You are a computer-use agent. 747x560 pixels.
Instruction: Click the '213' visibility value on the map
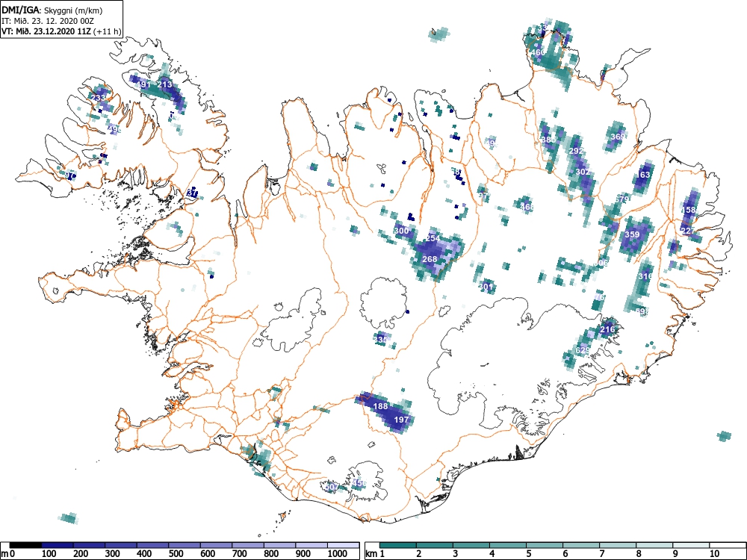(164, 85)
